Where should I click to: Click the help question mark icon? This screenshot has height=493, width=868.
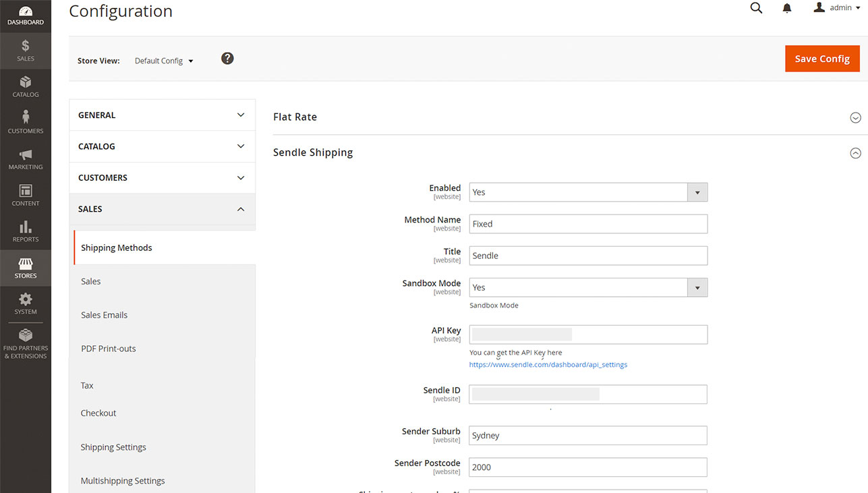coord(227,59)
